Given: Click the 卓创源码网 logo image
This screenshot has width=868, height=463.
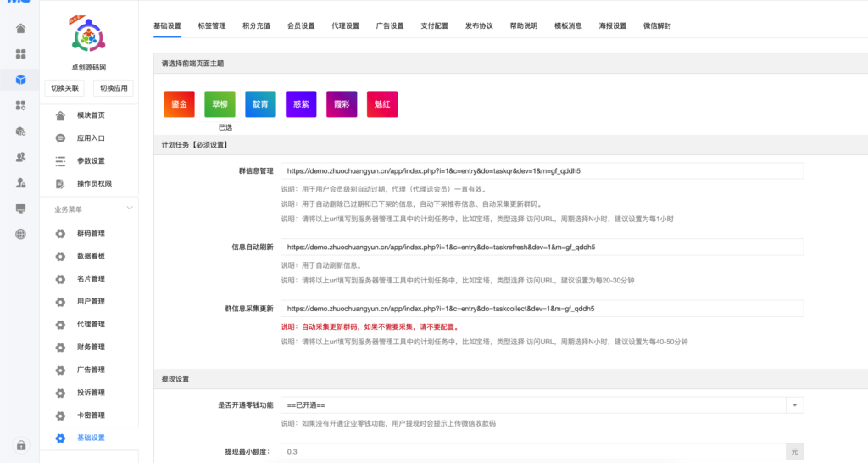Looking at the screenshot, I should 88,36.
